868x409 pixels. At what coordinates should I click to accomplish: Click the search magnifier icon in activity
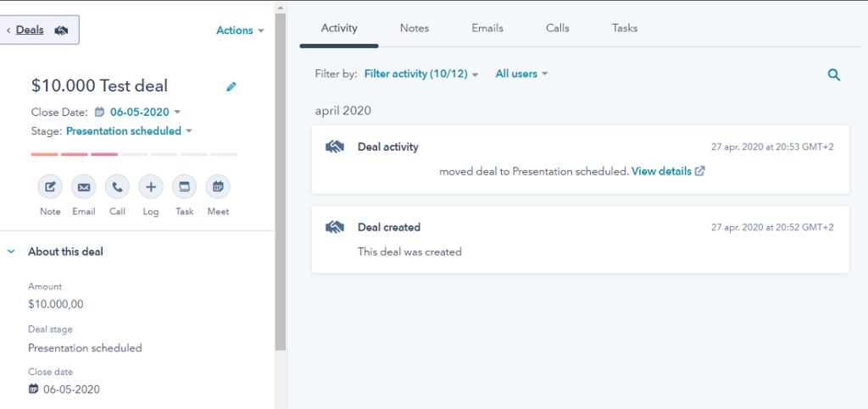(834, 75)
